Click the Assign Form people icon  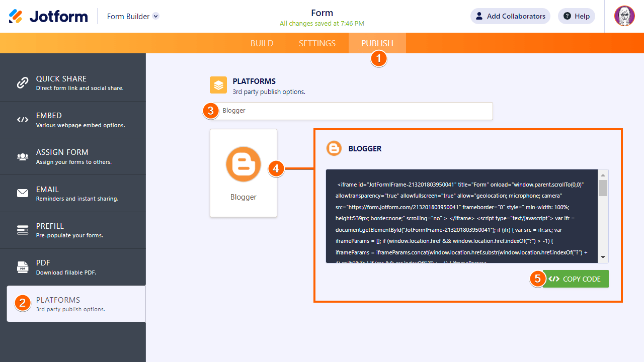pos(22,156)
